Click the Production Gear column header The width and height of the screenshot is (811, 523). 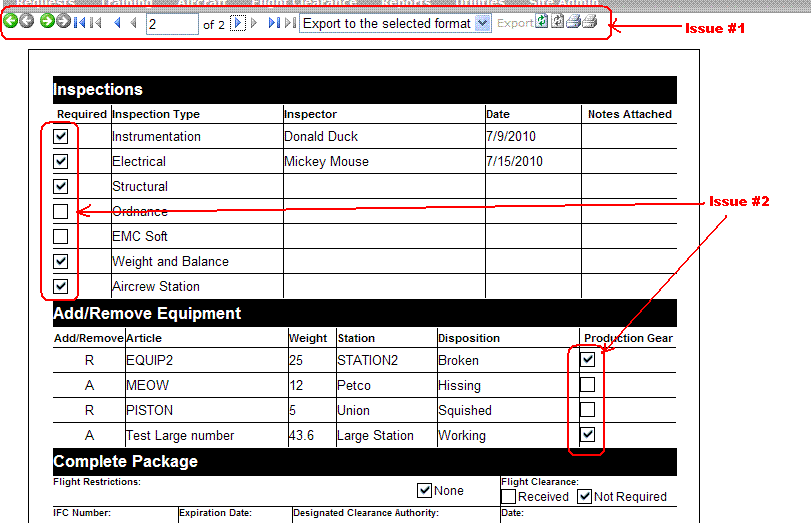point(628,338)
